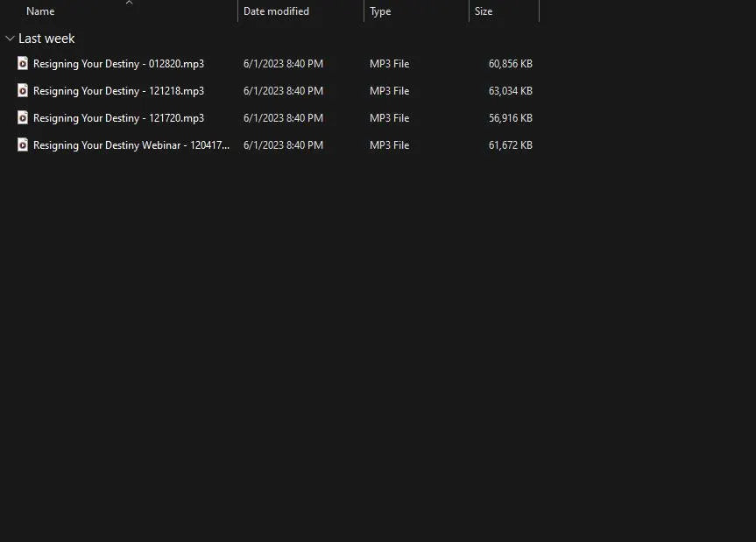
Task: Click the sort arrow above Name column
Action: (129, 3)
